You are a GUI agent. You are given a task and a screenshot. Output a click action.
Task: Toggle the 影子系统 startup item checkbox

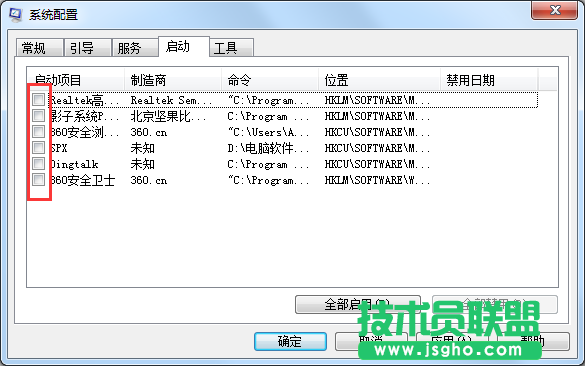pyautogui.click(x=38, y=116)
